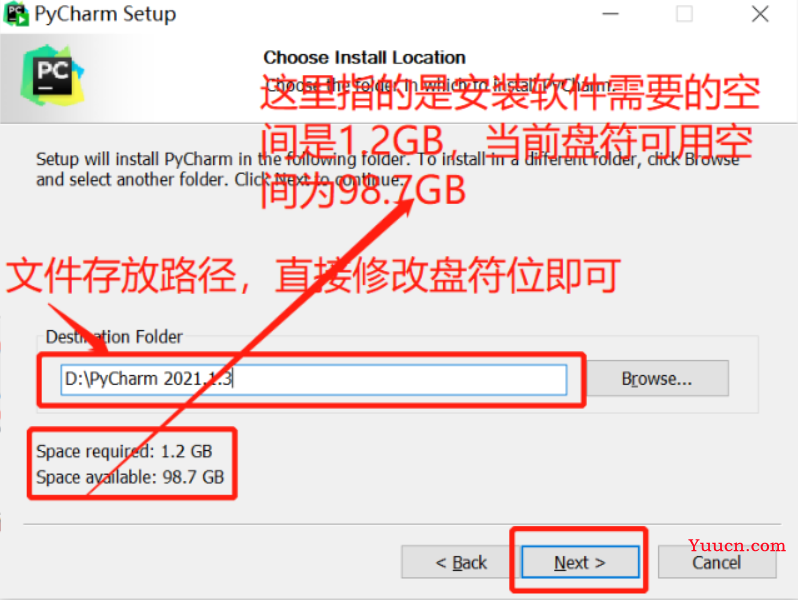Image resolution: width=798 pixels, height=600 pixels.
Task: Go to the previous step with < Back
Action: click(x=462, y=562)
